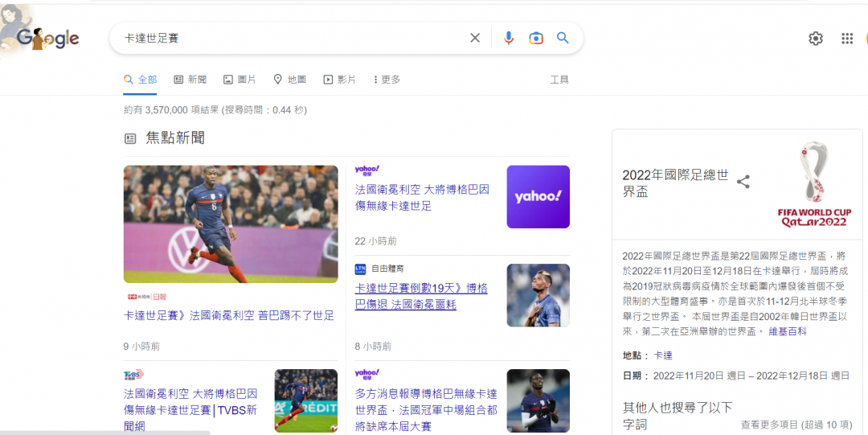Click inside the search text field

click(289, 38)
